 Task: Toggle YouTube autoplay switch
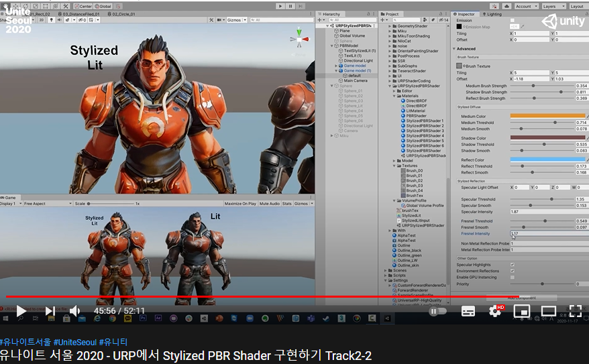click(x=437, y=311)
